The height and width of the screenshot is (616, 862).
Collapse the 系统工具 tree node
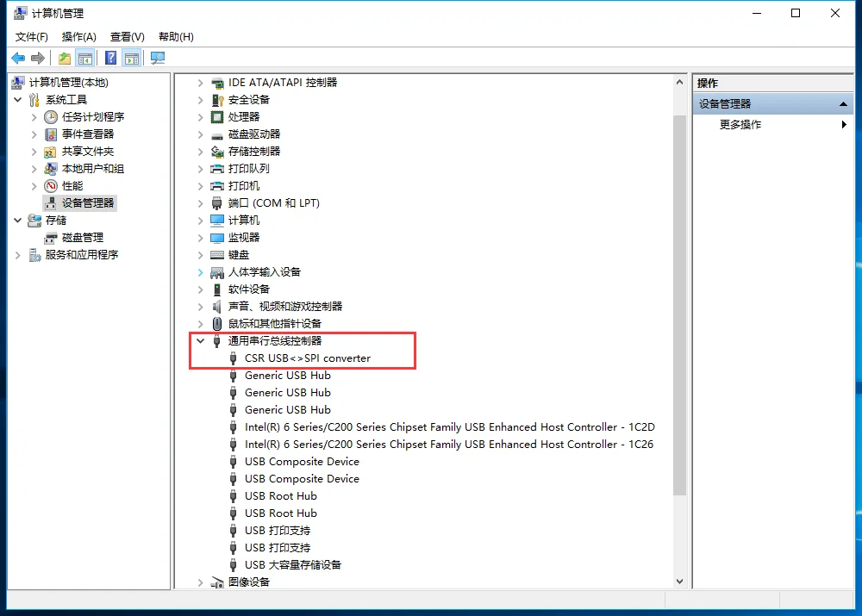[x=17, y=99]
